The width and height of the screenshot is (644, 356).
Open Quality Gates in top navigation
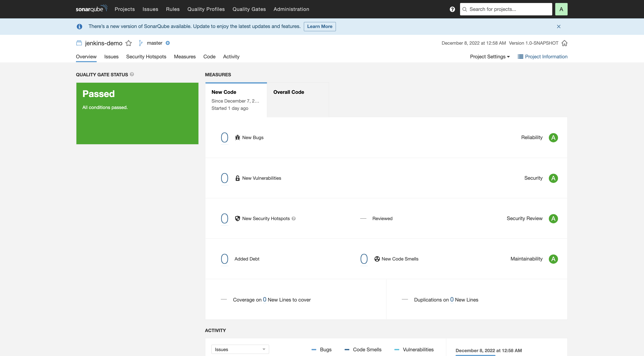click(x=249, y=9)
